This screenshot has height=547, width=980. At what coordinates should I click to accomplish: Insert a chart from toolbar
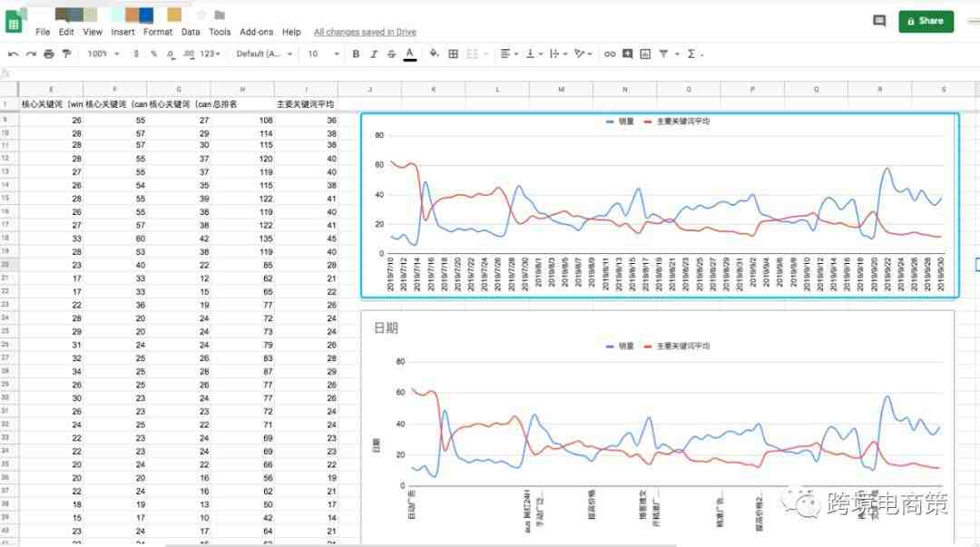[645, 54]
